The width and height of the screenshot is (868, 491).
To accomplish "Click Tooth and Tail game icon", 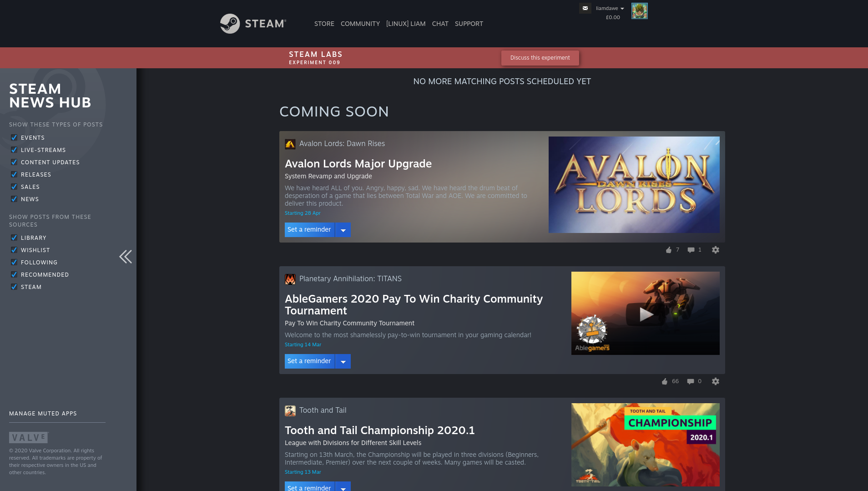I will coord(290,410).
